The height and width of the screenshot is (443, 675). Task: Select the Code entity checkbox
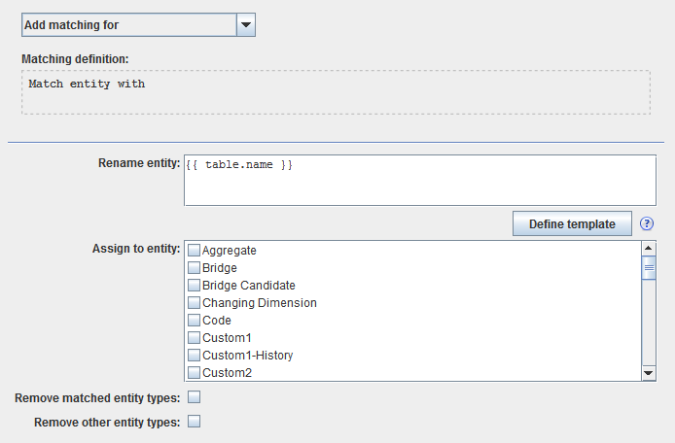click(195, 320)
